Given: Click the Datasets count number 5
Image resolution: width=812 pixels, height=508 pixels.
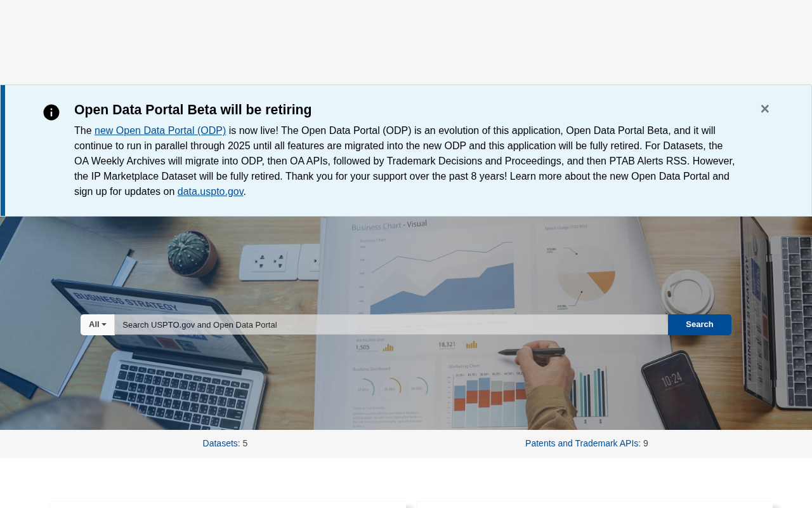Looking at the screenshot, I should coord(245,443).
